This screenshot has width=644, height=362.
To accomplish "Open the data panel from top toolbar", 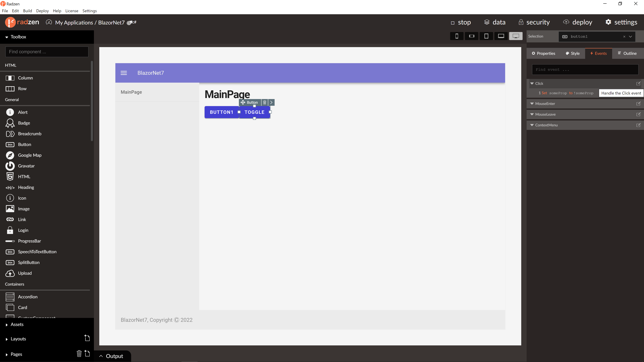I will coord(495,22).
